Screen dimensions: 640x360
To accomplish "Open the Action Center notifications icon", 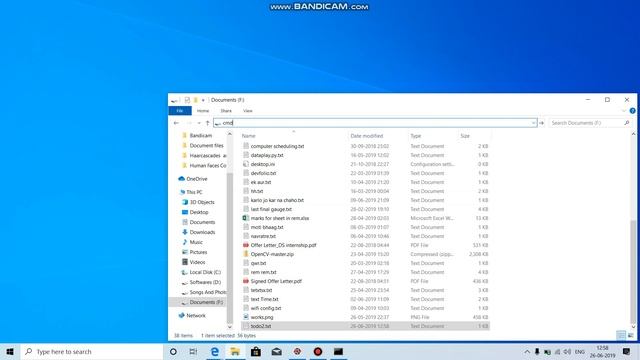I will tap(627, 351).
